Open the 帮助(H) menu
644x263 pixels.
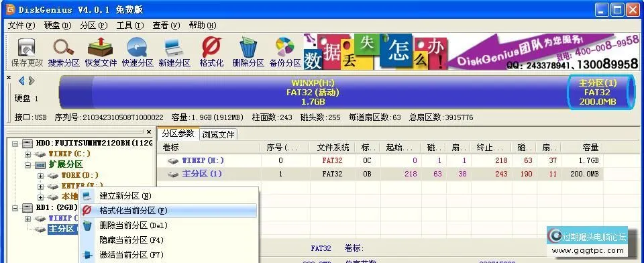[x=202, y=25]
